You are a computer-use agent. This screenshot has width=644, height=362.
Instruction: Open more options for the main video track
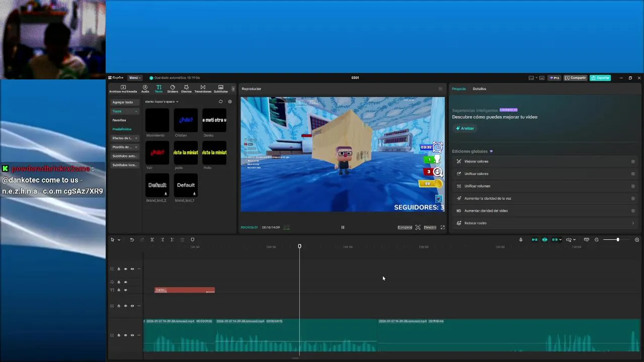tap(139, 335)
